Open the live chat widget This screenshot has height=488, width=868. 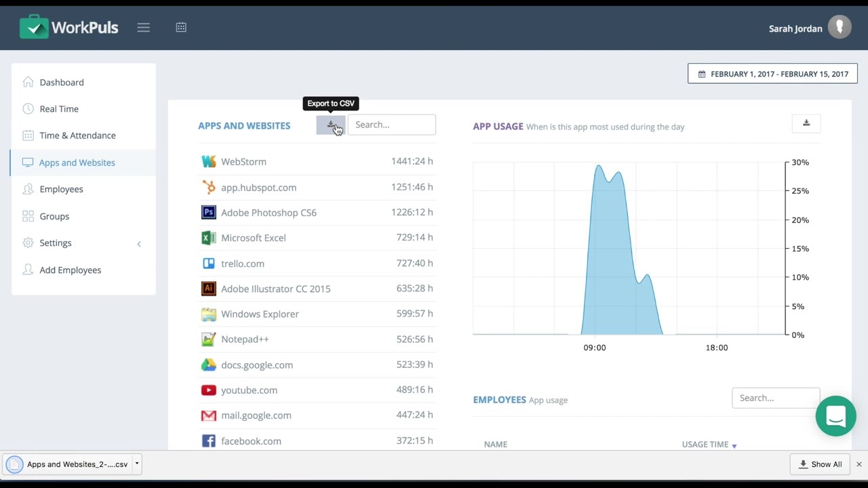(835, 416)
